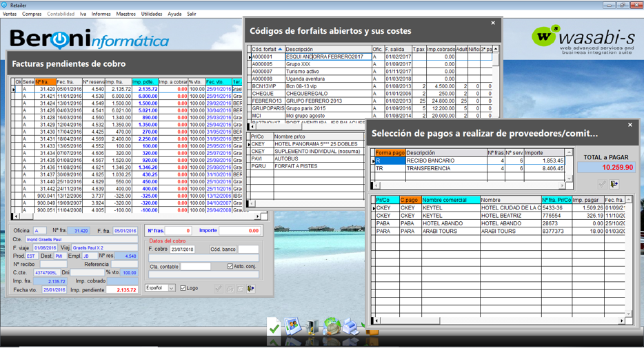644x348 pixels.
Task: Click the globe with explorer hat icon
Action: click(x=332, y=326)
